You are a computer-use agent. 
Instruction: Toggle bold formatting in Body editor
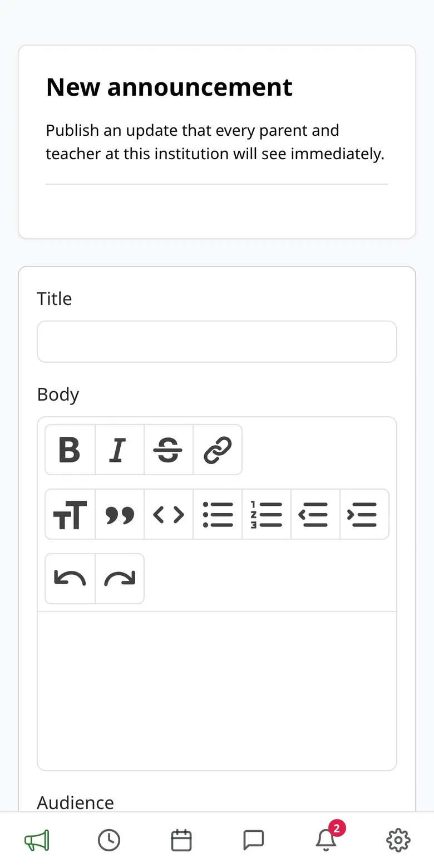click(70, 450)
